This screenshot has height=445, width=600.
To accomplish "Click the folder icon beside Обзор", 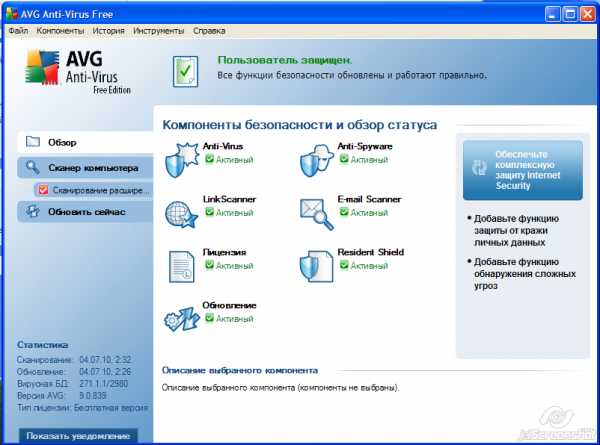I will (x=33, y=142).
